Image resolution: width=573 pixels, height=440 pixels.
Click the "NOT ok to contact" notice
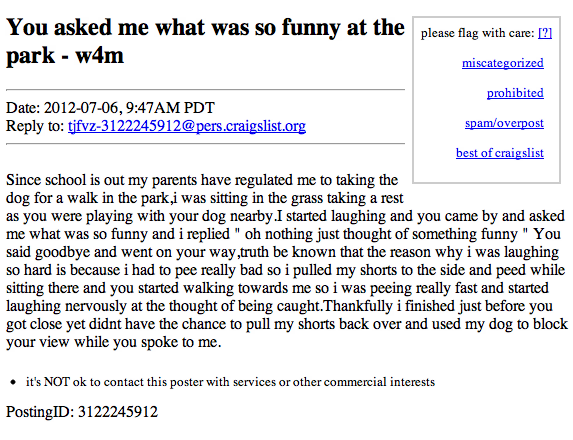[230, 382]
